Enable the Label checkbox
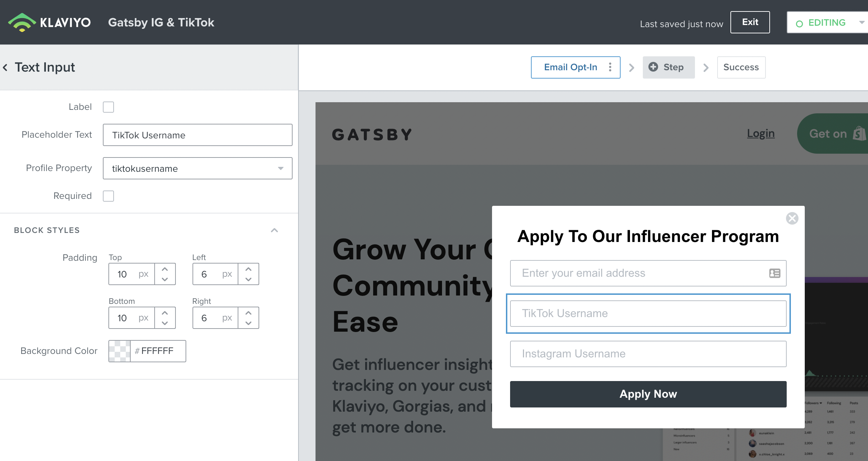The width and height of the screenshot is (868, 461). 108,107
